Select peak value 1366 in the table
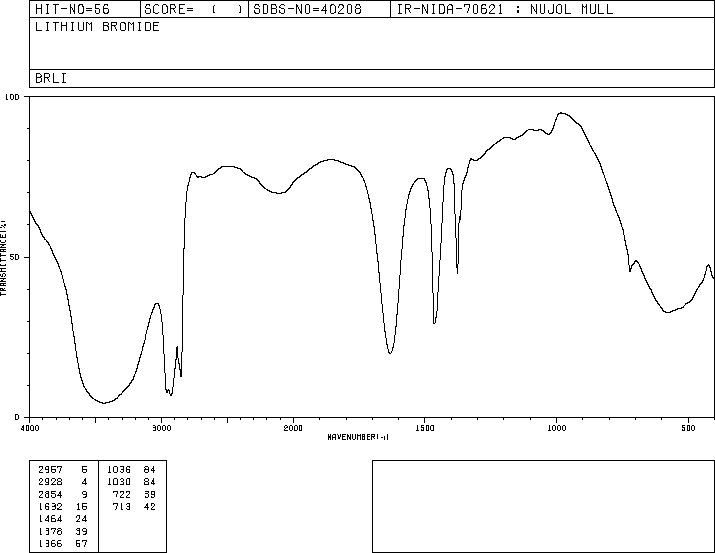Viewport: 715px width, 553px height. pyautogui.click(x=50, y=543)
